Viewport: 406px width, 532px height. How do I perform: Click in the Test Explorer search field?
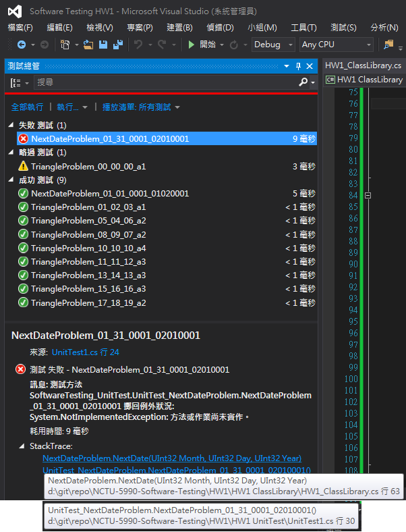[162, 82]
